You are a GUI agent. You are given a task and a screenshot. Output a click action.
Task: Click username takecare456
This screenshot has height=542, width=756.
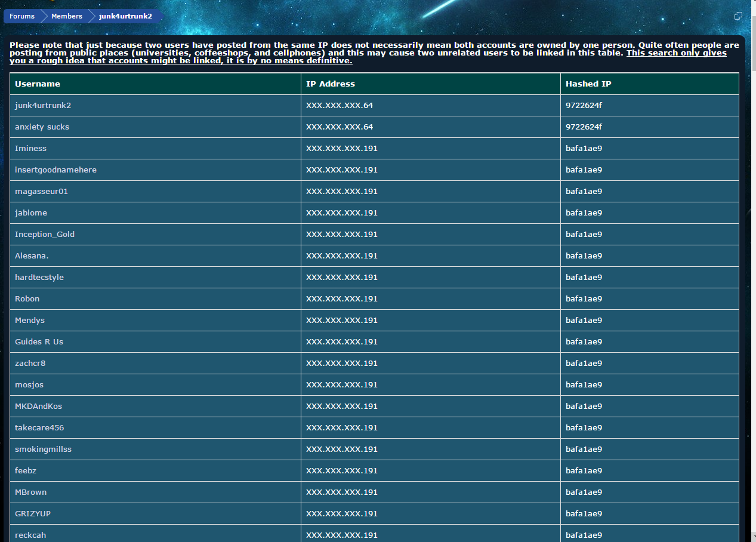click(39, 428)
